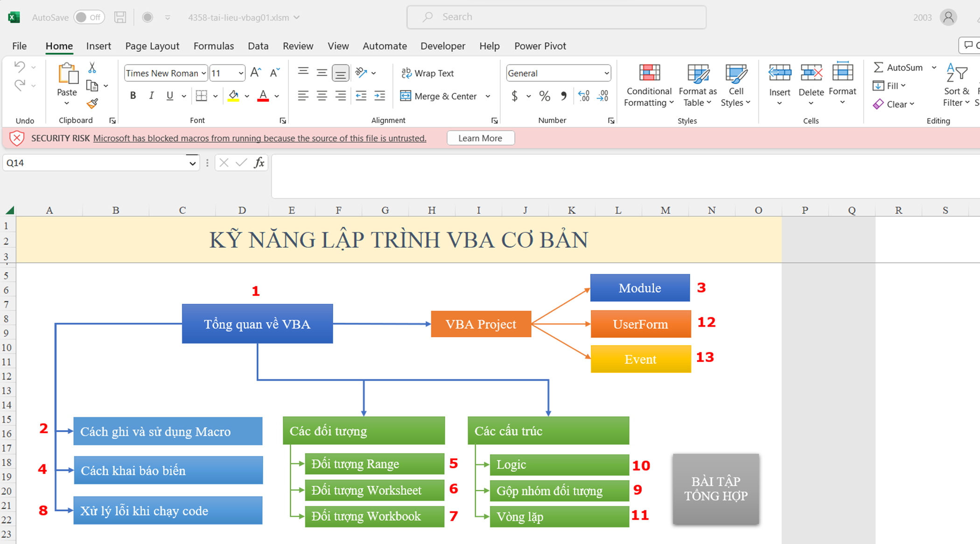Click the Cut scissors icon
980x544 pixels.
click(92, 68)
